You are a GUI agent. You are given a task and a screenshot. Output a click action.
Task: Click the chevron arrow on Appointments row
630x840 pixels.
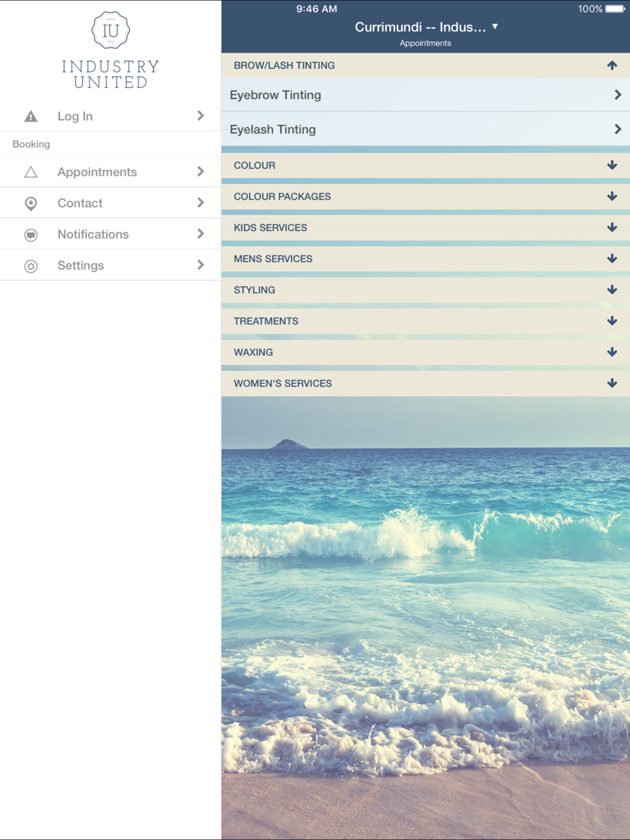click(x=200, y=171)
